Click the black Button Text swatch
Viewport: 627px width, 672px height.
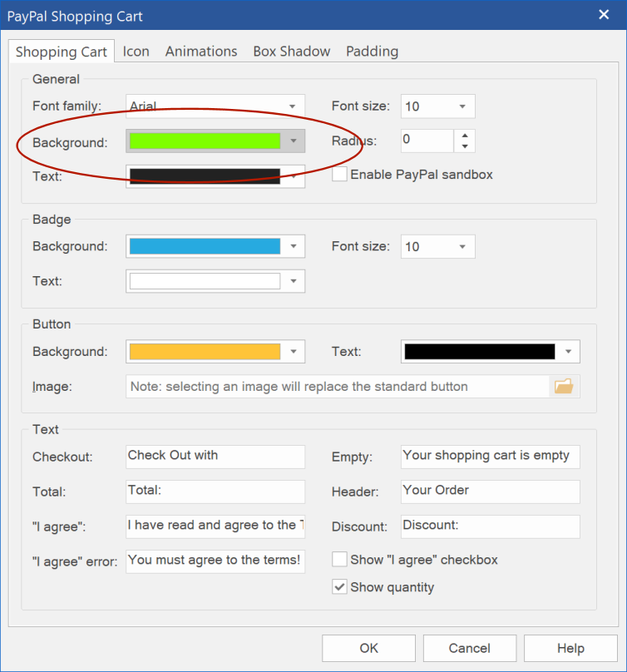click(480, 352)
